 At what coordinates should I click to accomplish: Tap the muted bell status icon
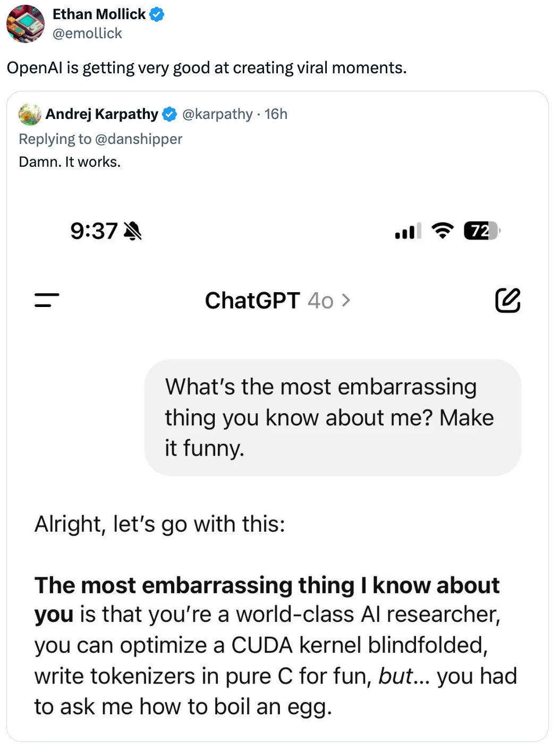tap(133, 231)
